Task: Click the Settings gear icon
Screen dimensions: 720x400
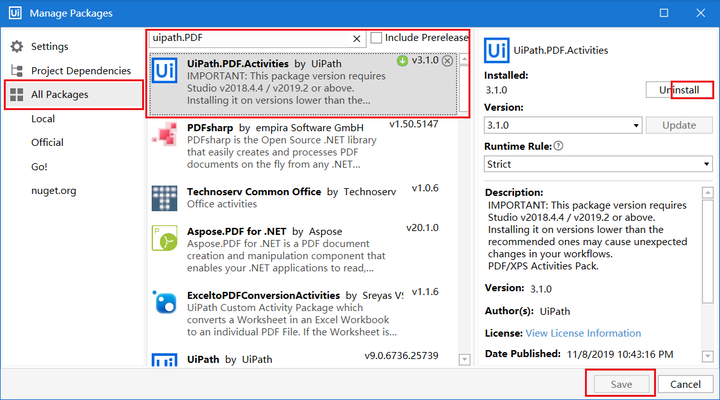Action: point(17,46)
